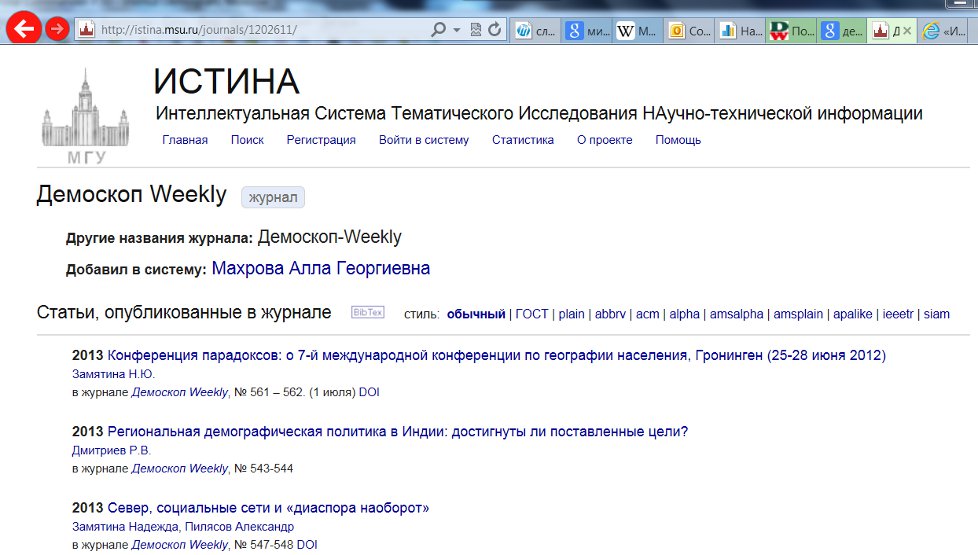The width and height of the screenshot is (978, 555).
Task: Switch to the Wikipedia browser tab
Action: coord(636,31)
